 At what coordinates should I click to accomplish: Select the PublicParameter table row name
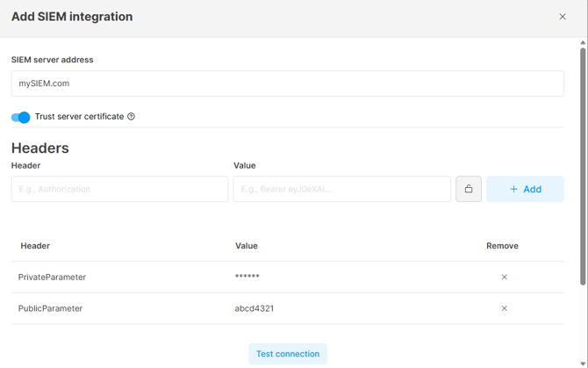[50, 308]
